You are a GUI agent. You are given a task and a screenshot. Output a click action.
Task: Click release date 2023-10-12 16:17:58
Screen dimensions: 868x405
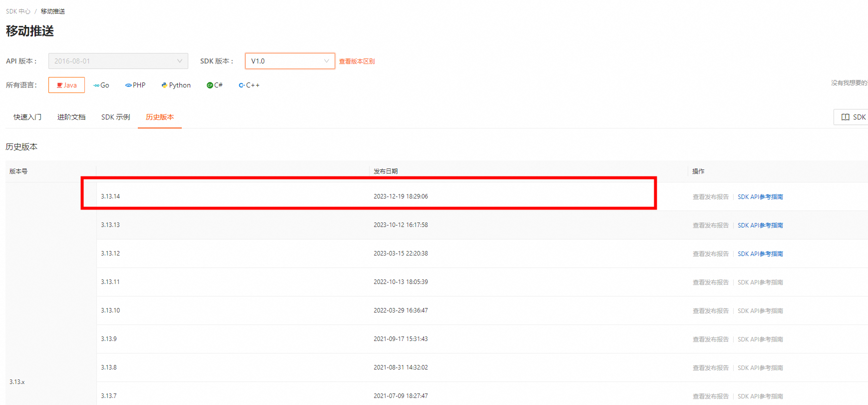(x=401, y=225)
